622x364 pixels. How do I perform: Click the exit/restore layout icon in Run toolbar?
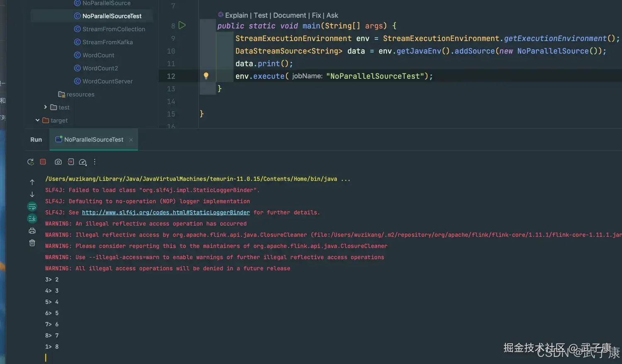tap(71, 162)
